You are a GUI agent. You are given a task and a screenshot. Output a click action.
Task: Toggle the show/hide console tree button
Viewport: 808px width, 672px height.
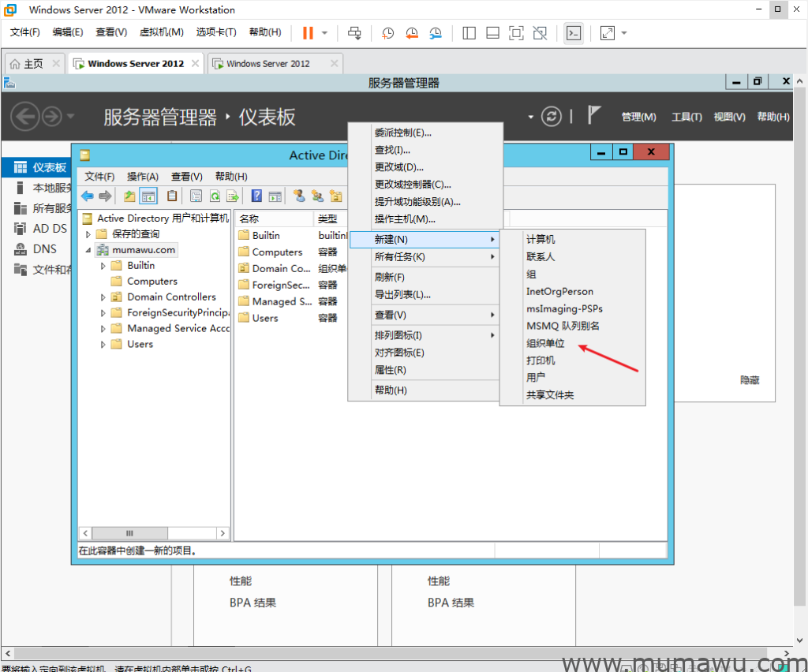click(x=148, y=196)
